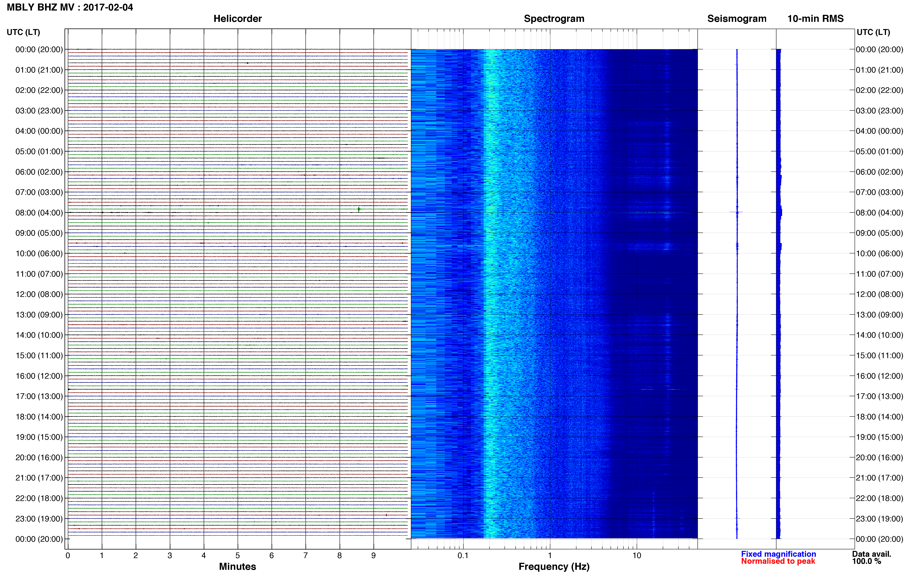Click the Data avail. label
The height and width of the screenshot is (578, 924).
[871, 554]
